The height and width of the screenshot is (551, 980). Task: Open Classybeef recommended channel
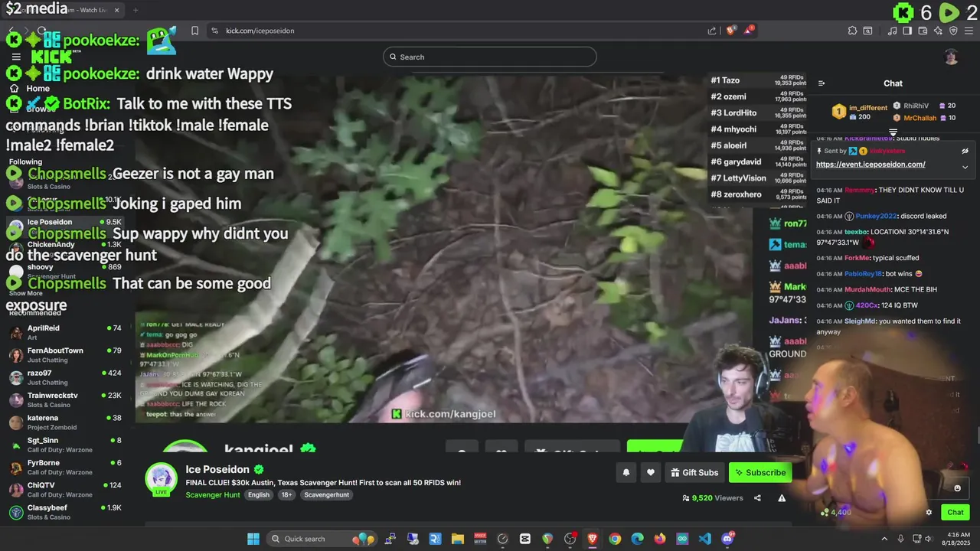coord(67,512)
